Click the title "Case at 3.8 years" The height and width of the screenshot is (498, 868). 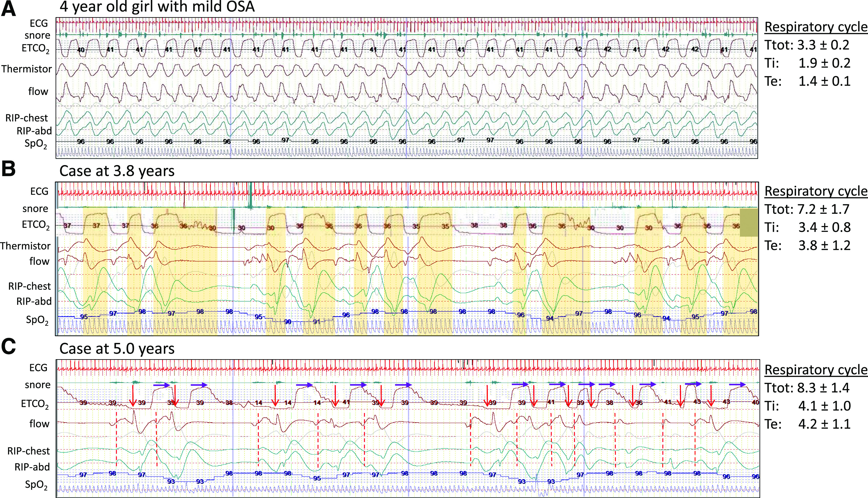click(x=117, y=171)
